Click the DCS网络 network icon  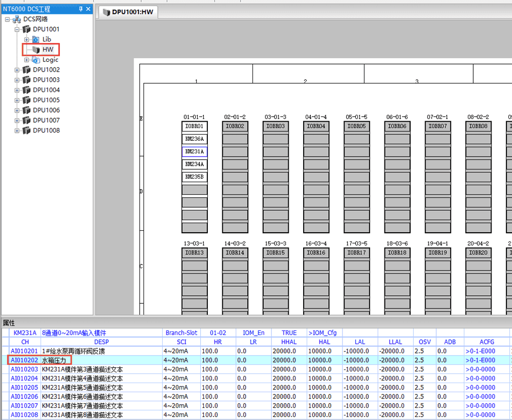coord(17,19)
